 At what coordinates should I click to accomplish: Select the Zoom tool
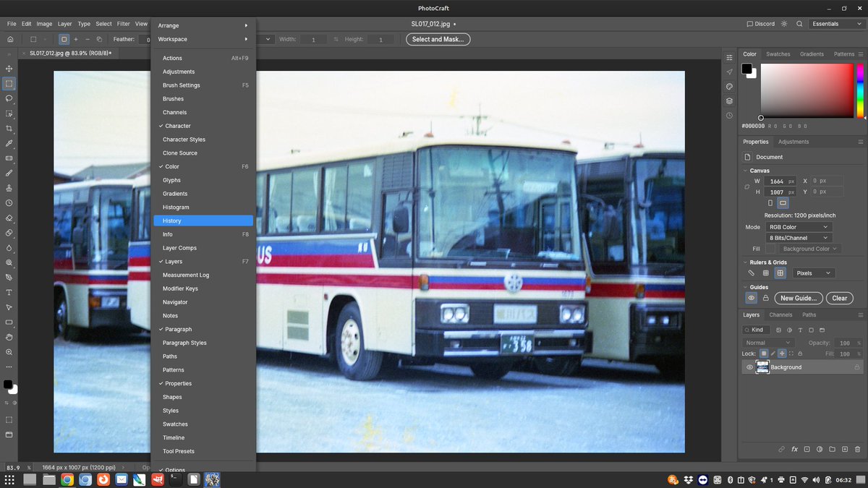click(x=9, y=352)
